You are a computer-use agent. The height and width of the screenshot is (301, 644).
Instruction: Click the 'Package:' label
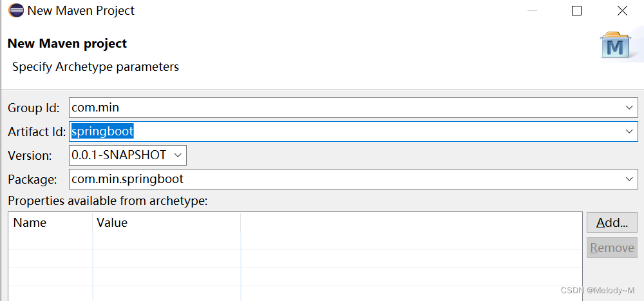[x=32, y=180]
